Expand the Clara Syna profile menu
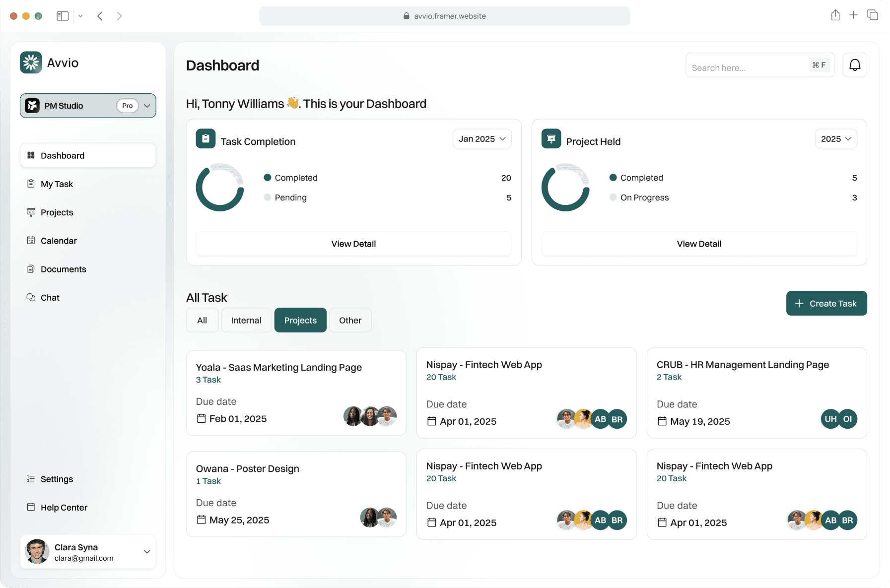This screenshot has width=890, height=588. [x=146, y=551]
